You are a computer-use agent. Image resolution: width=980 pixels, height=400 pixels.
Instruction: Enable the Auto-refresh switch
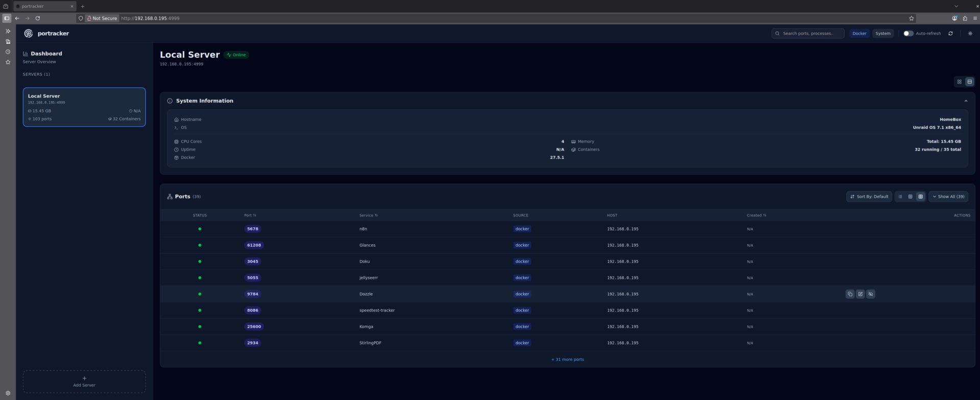[908, 33]
